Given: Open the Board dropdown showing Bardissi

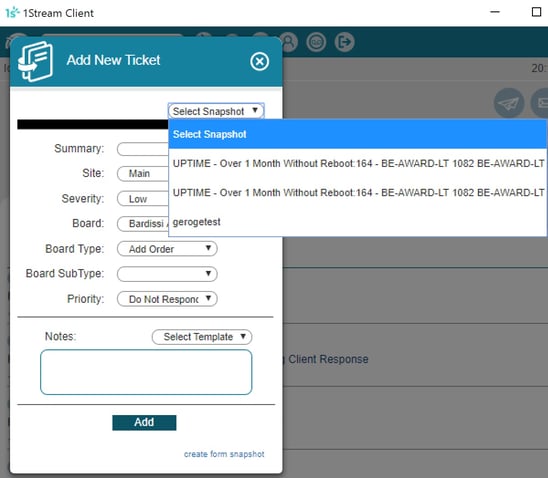Looking at the screenshot, I should pos(143,224).
